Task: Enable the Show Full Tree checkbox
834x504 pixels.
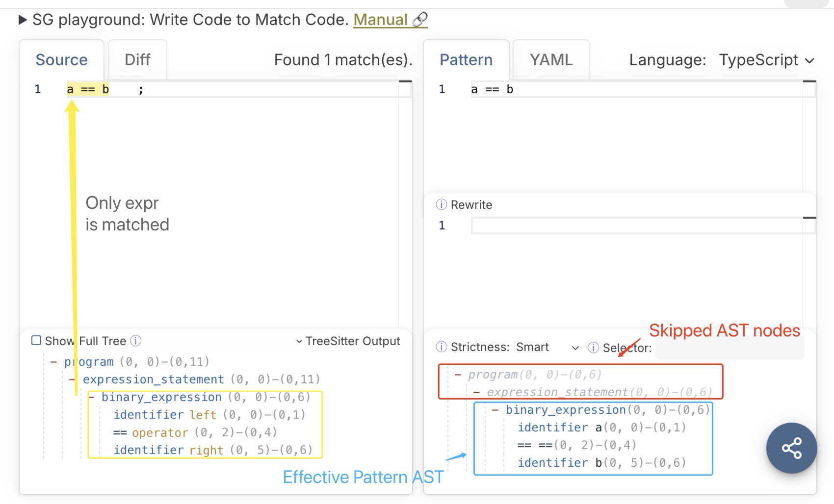Action: pyautogui.click(x=36, y=341)
